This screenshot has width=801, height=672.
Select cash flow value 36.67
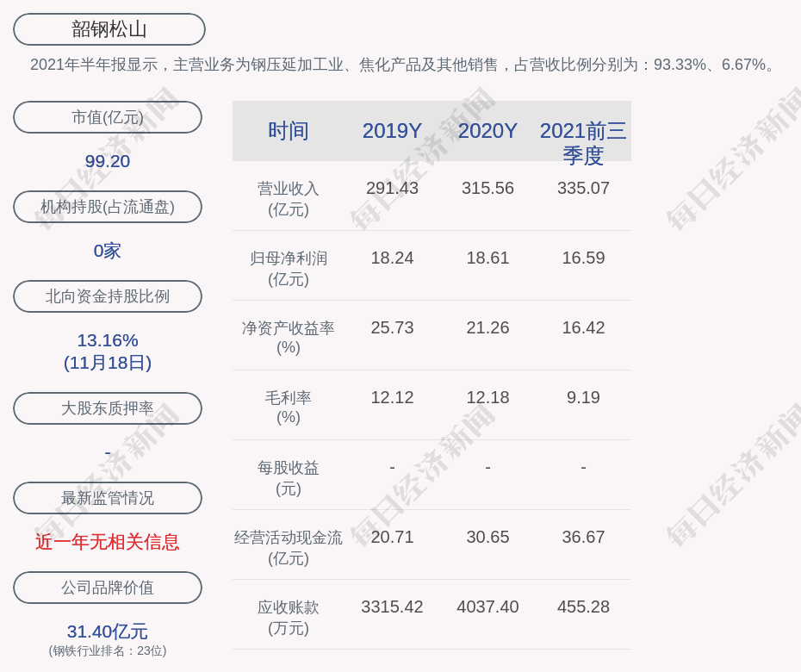click(x=583, y=537)
